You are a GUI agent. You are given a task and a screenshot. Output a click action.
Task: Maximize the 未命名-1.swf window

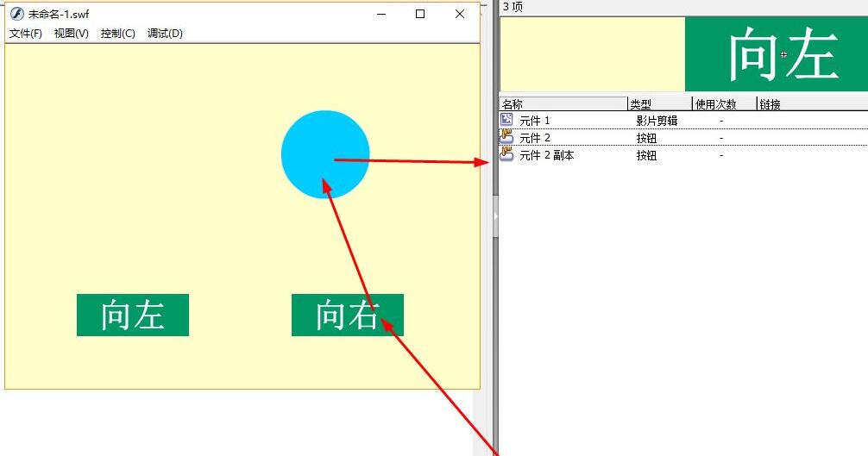tap(420, 14)
